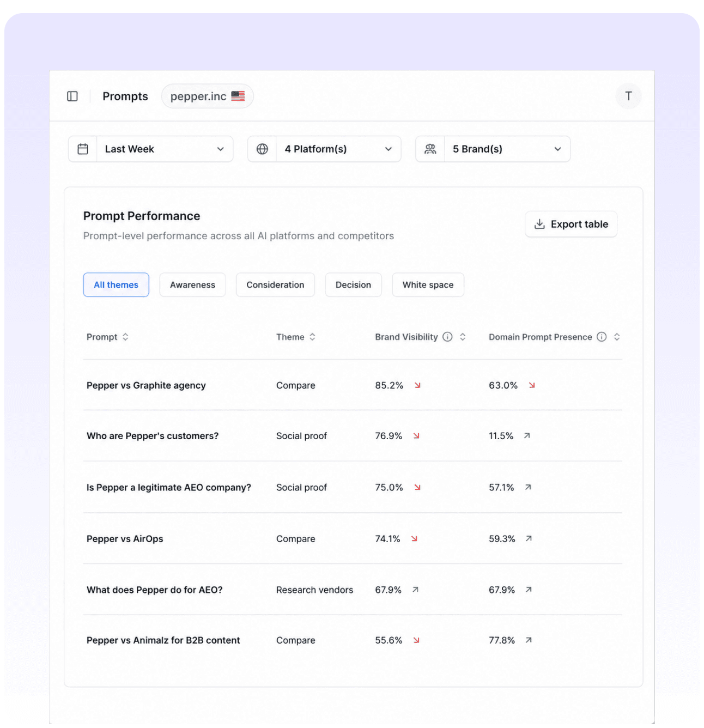This screenshot has height=728, width=704.
Task: Click up-trend arrow beside Research vendors 67.9%
Action: pos(415,590)
